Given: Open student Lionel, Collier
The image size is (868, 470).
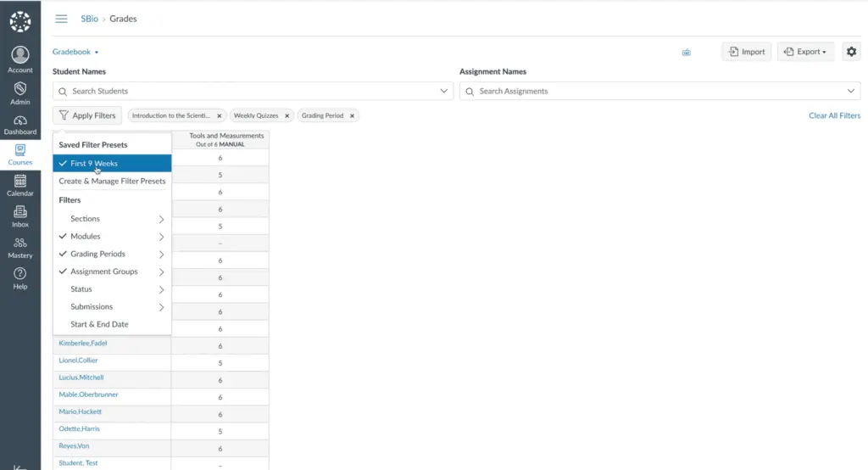Looking at the screenshot, I should [x=78, y=361].
